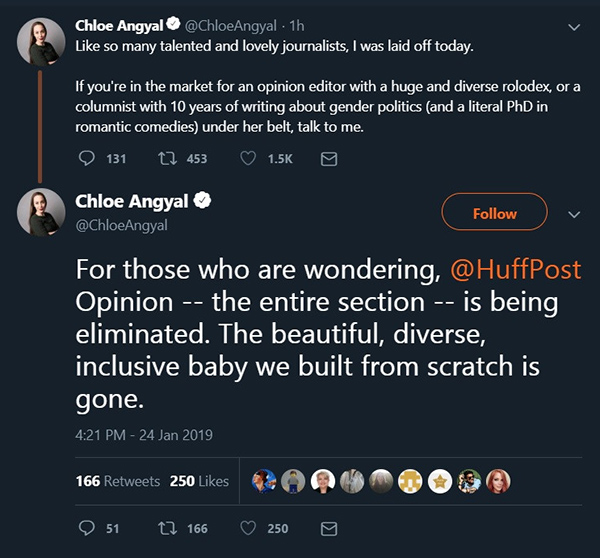Share main tweet via envelope icon
This screenshot has height=558, width=600.
coord(328,528)
